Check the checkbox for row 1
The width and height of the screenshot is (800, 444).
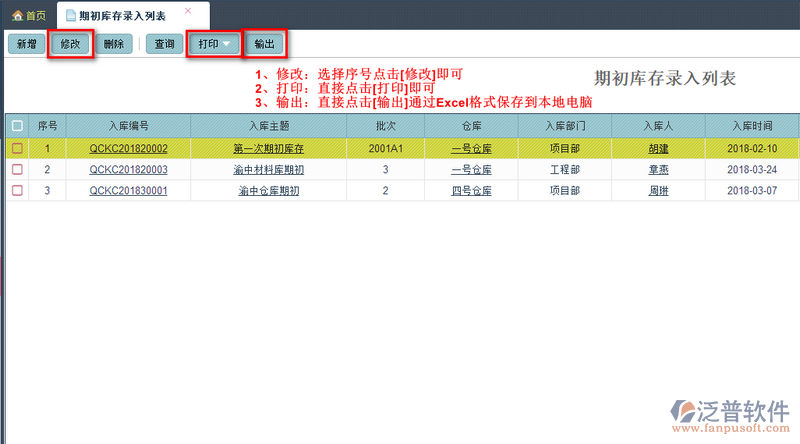[17, 148]
